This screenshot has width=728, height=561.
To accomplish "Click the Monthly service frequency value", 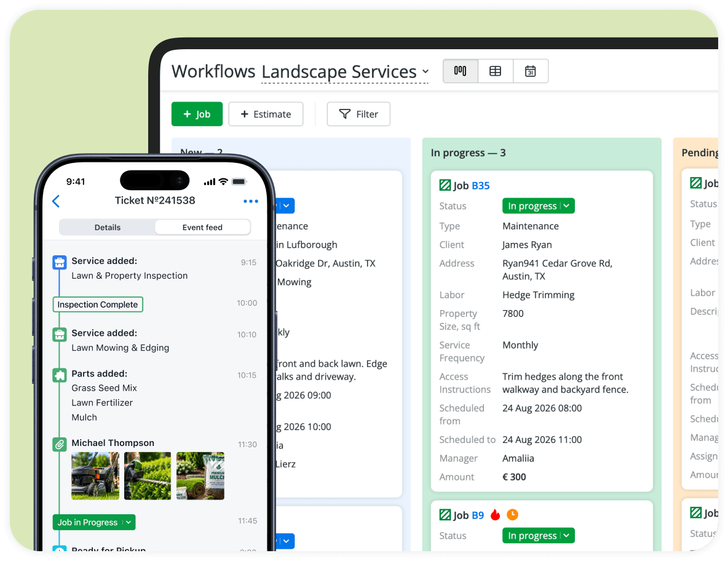I will click(x=520, y=345).
